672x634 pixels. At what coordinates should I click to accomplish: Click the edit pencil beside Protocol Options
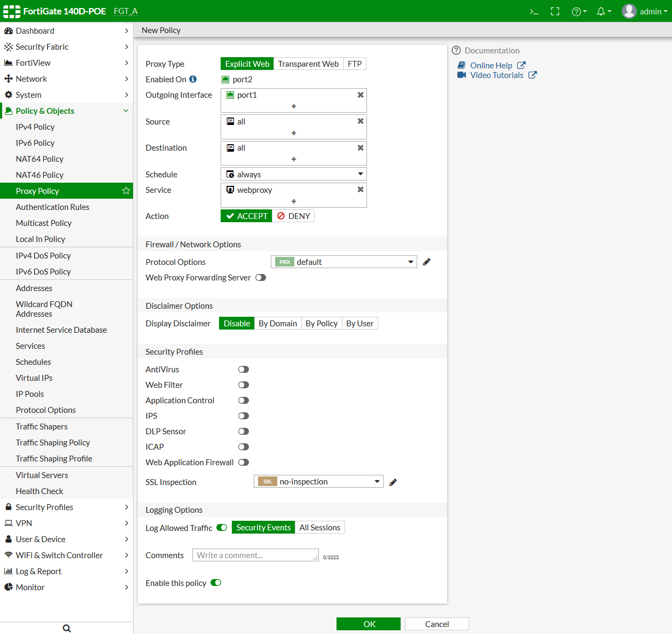click(426, 262)
